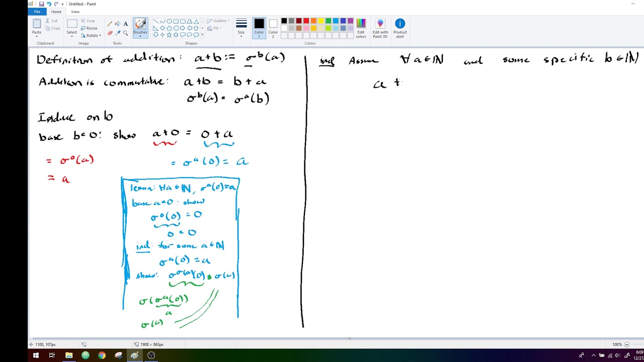Open Google Chrome from taskbar

tap(102, 355)
